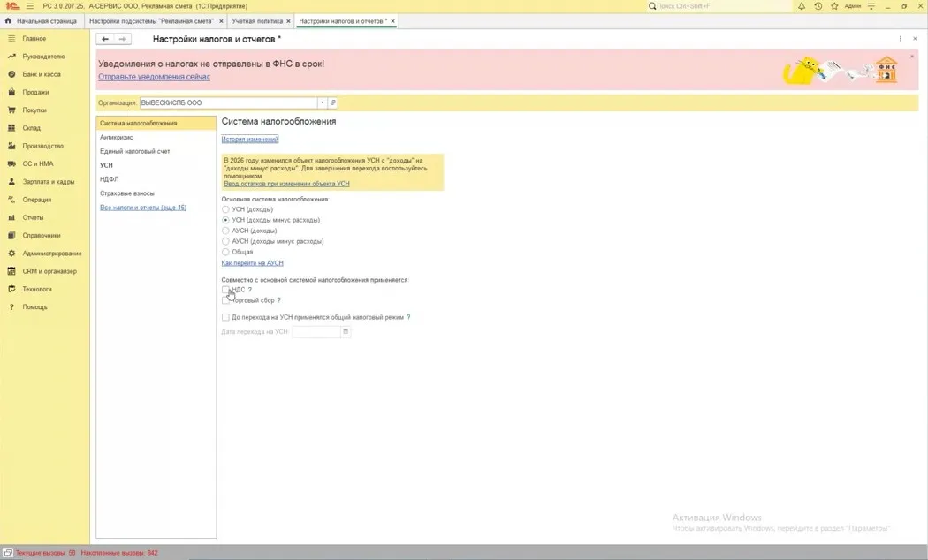The image size is (928, 560).
Task: Open the service settings icon next to Админ
Action: (x=871, y=6)
